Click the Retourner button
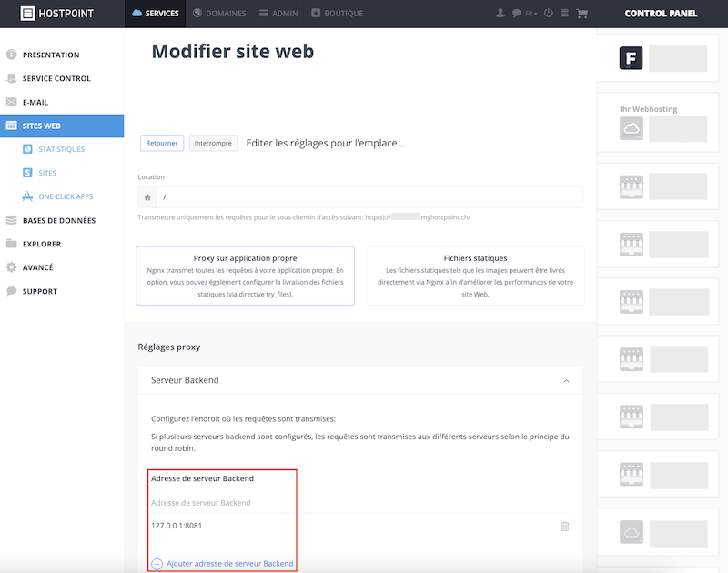The image size is (728, 573). click(x=162, y=143)
